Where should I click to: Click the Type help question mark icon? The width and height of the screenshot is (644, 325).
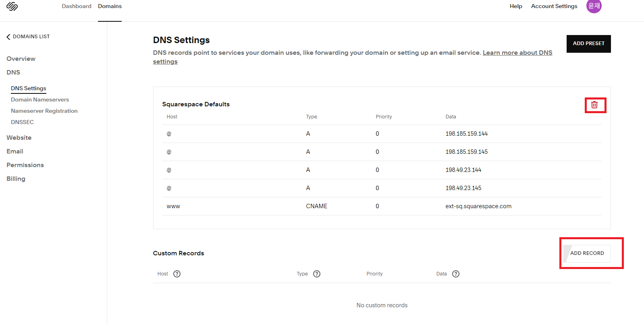317,274
